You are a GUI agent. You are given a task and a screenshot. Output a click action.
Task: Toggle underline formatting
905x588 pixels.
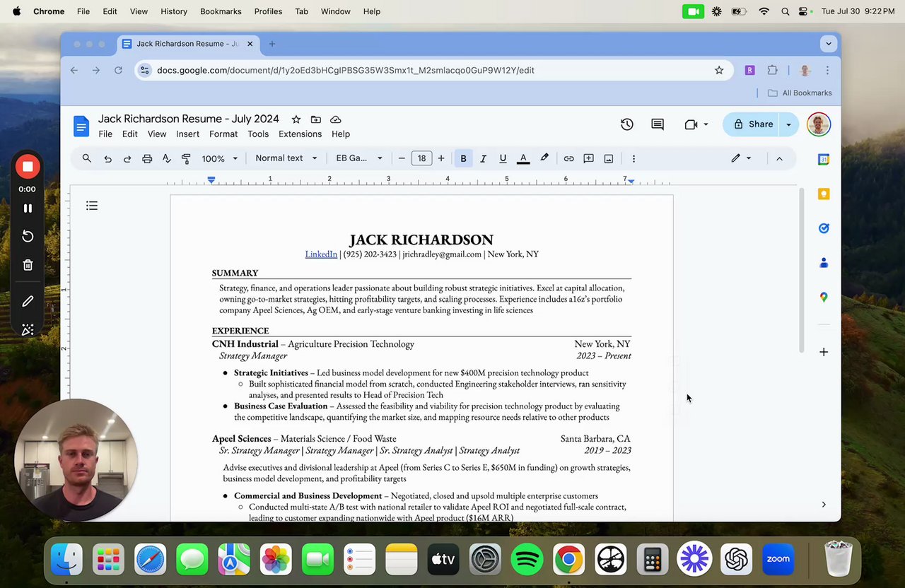(x=503, y=158)
